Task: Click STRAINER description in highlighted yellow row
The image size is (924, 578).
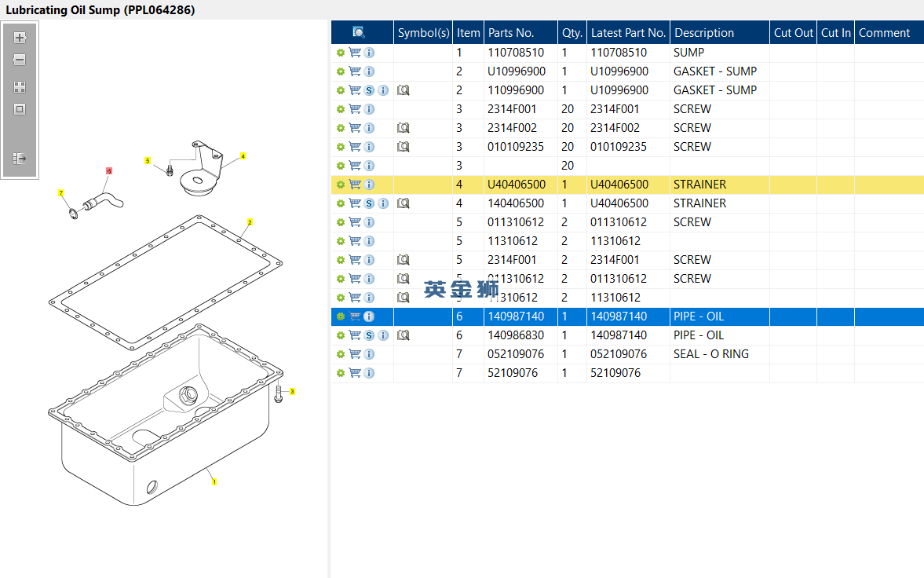Action: tap(700, 185)
